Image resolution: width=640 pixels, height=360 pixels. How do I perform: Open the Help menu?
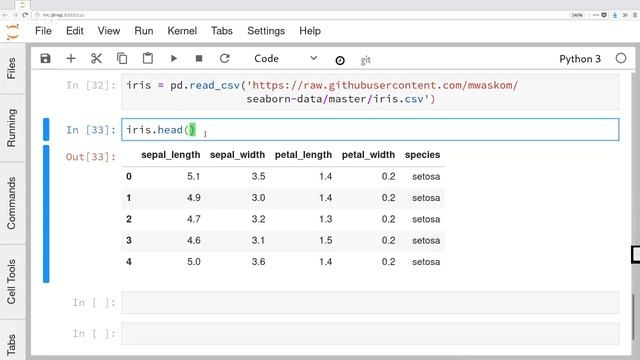pyautogui.click(x=310, y=31)
